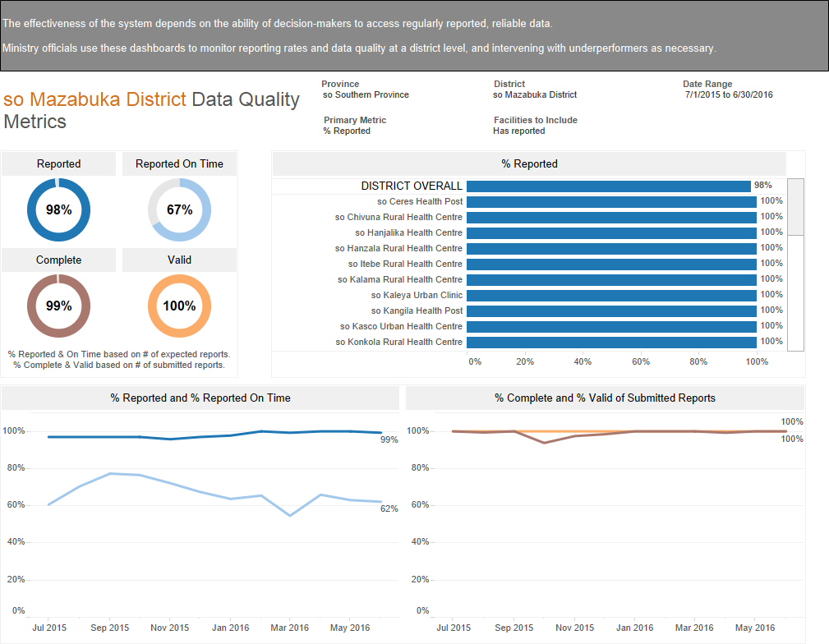This screenshot has width=829, height=644.
Task: Click the Complete tile header
Action: (58, 260)
